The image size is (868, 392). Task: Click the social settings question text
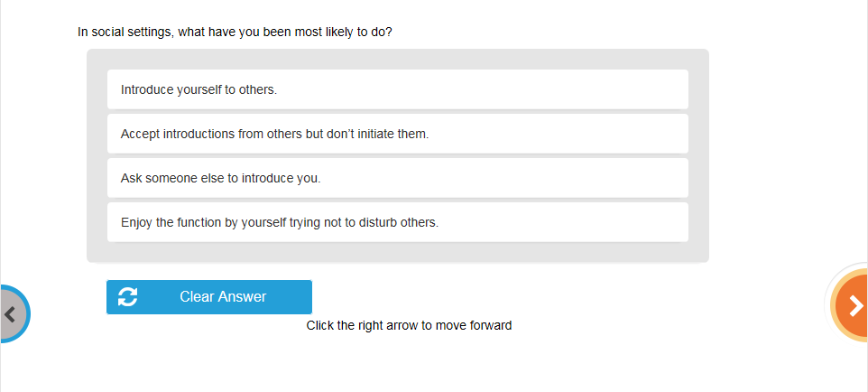(235, 33)
